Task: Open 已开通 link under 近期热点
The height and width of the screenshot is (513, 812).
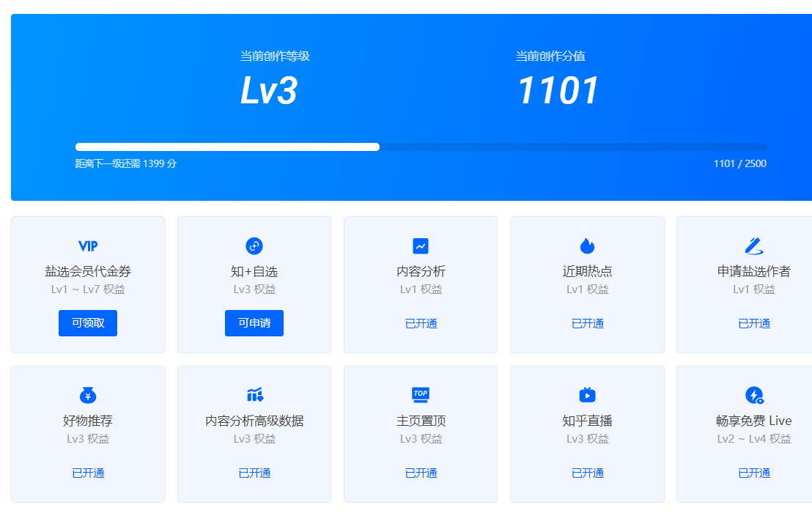Action: 587,323
